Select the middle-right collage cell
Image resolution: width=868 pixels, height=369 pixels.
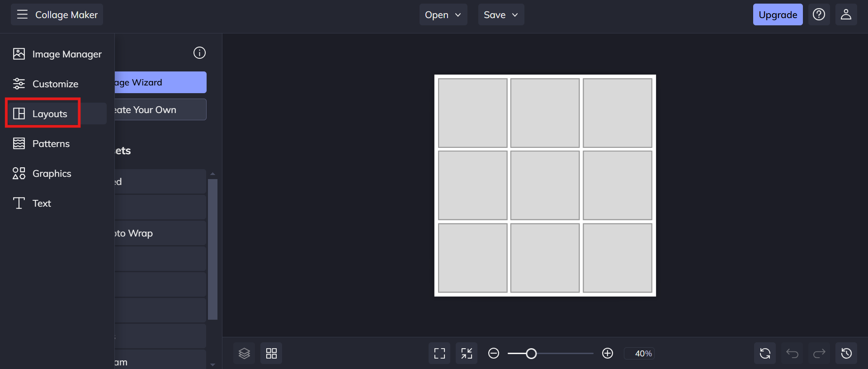(618, 185)
